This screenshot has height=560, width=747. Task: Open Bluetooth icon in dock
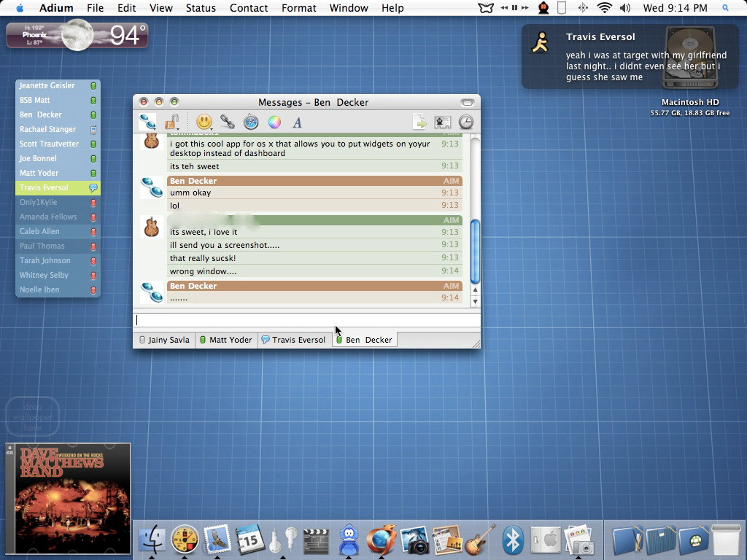coord(513,540)
